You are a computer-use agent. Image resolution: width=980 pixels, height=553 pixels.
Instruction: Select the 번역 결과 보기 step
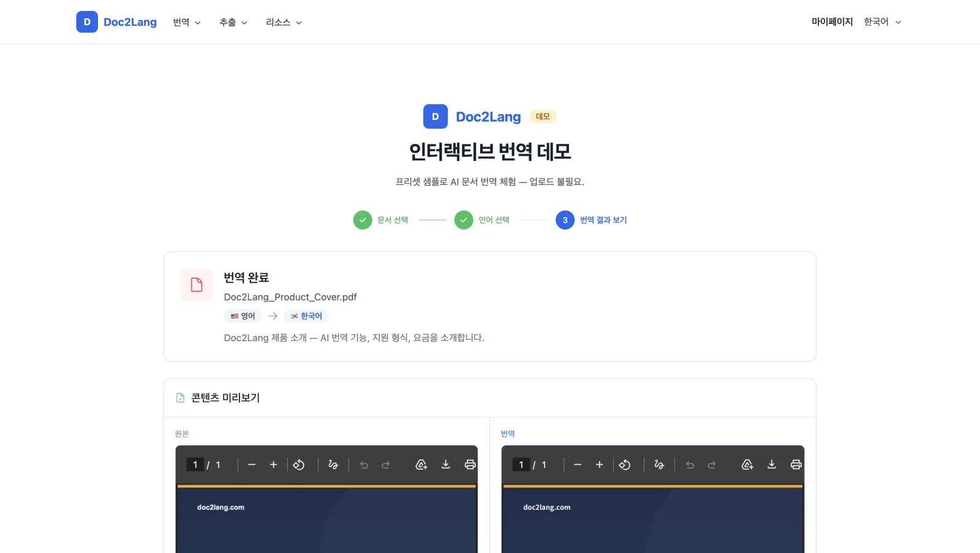click(591, 220)
